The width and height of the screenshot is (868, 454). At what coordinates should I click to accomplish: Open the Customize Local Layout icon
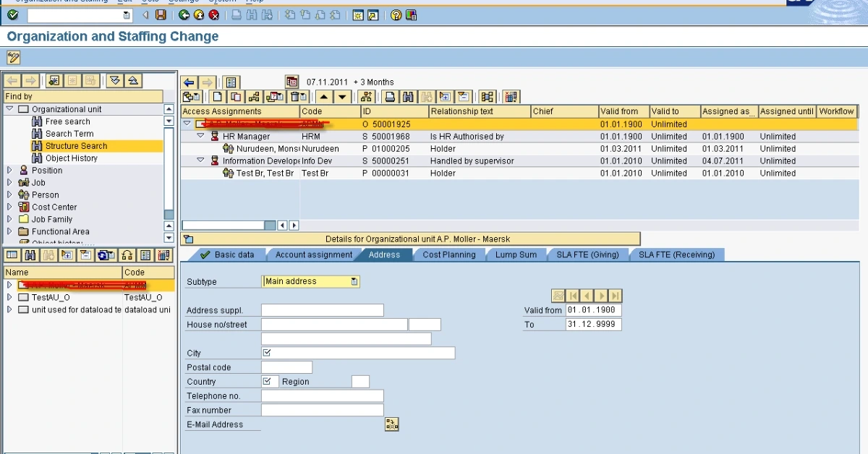tap(411, 14)
